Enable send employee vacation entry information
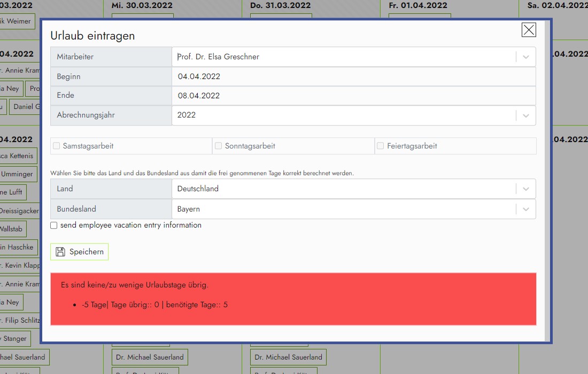The image size is (588, 374). click(54, 225)
